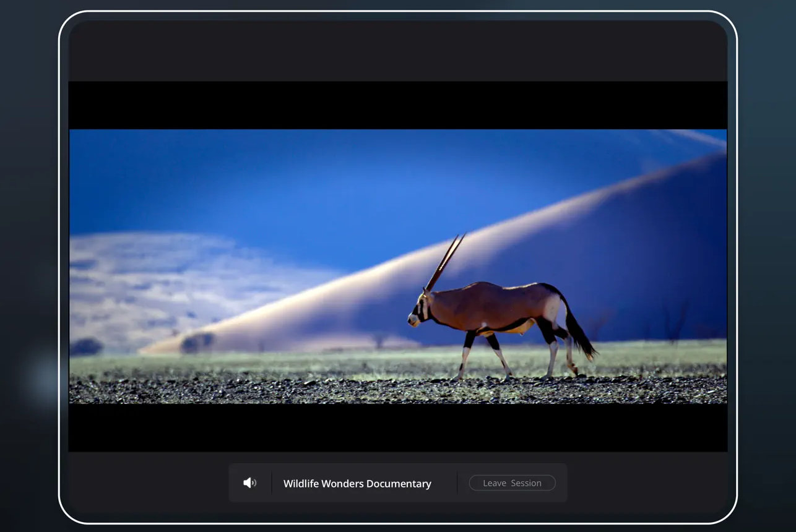The image size is (796, 532).
Task: Click the oryx's body in the video
Action: tap(489, 305)
